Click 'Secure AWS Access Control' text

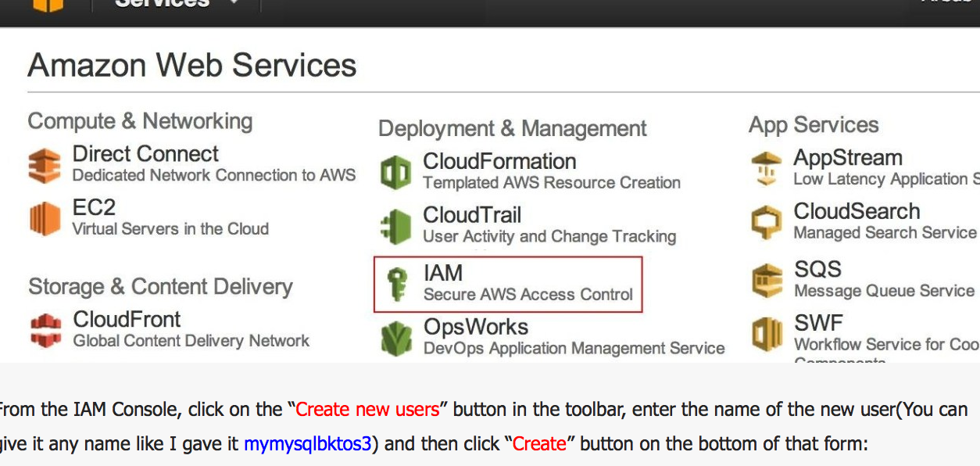(528, 295)
